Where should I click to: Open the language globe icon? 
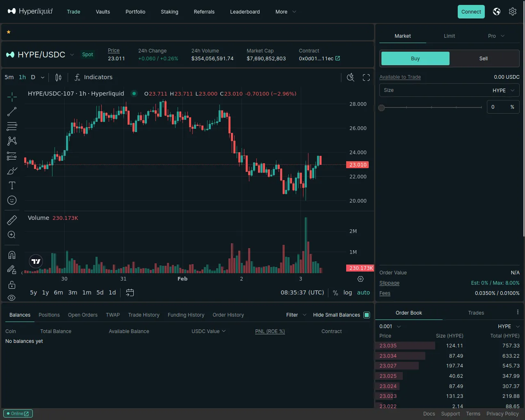(497, 11)
